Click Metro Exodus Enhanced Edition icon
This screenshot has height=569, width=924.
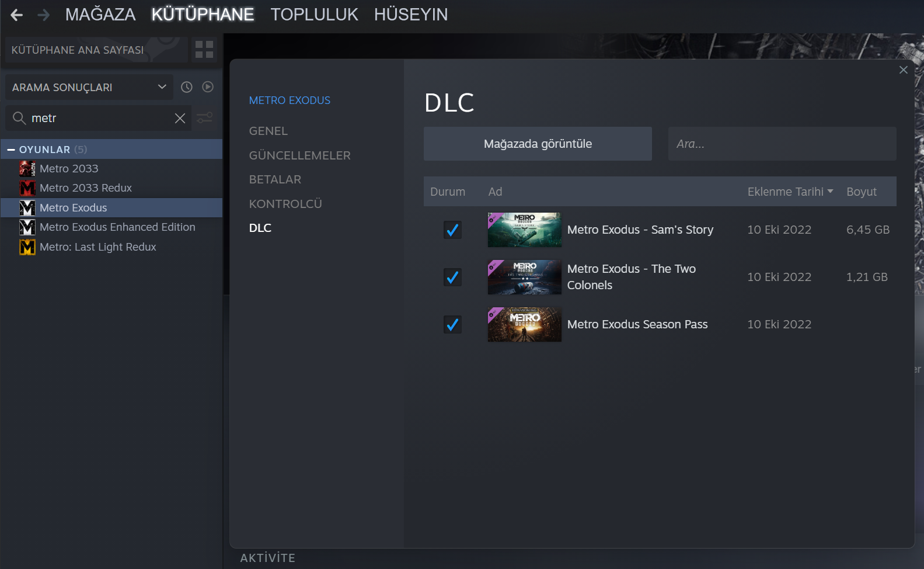(27, 227)
